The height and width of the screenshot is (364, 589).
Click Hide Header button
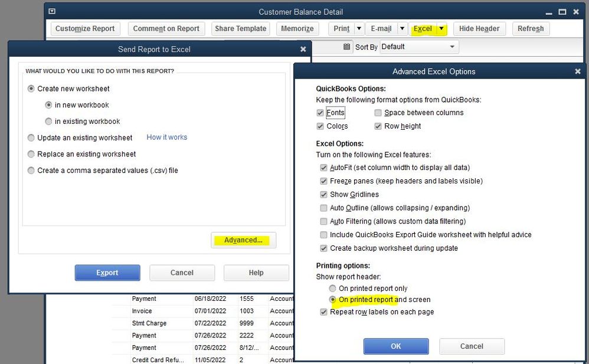coord(479,28)
